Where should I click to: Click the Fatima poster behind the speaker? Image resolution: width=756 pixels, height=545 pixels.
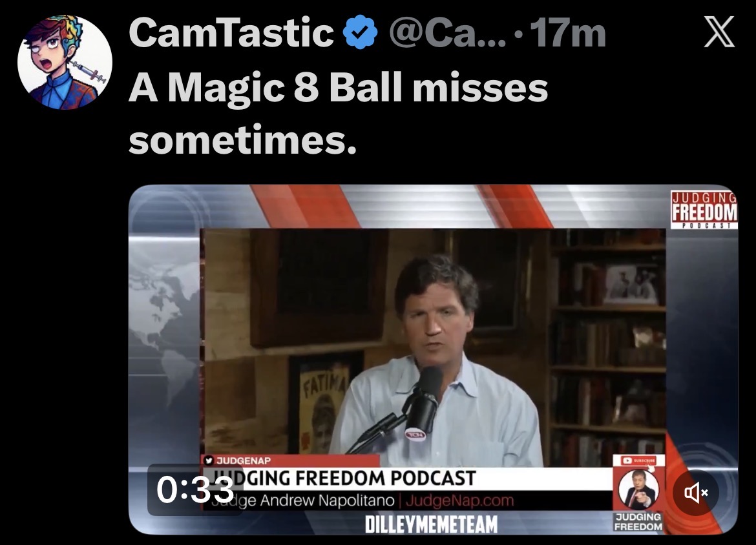click(319, 404)
